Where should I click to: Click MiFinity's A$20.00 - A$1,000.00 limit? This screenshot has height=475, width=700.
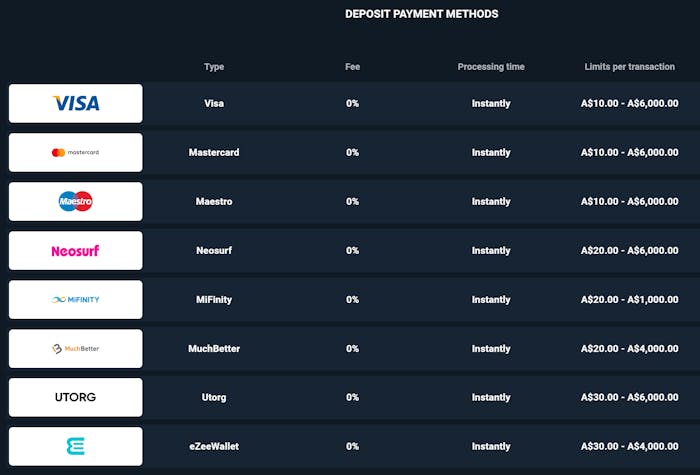pos(629,299)
